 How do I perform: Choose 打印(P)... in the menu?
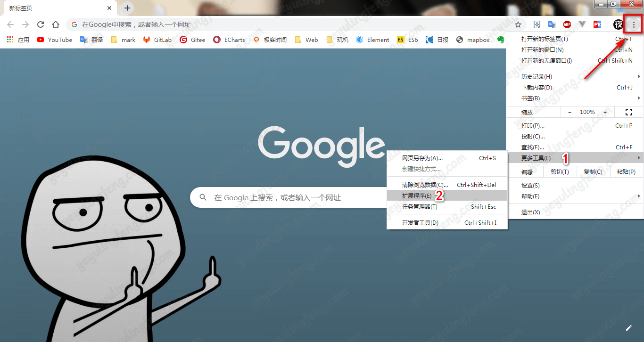click(575, 125)
